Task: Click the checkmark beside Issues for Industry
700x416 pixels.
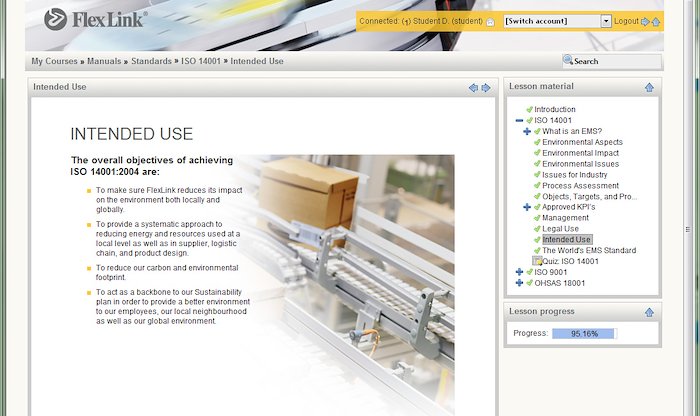Action: pos(537,175)
